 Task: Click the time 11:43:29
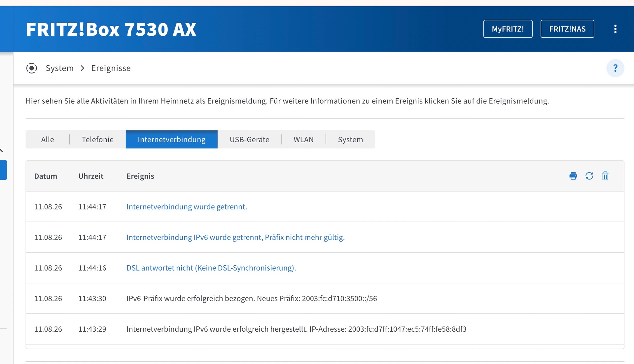(x=92, y=329)
